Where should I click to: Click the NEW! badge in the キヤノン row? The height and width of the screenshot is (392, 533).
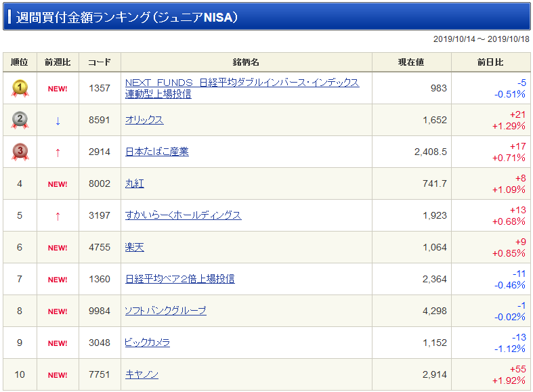[x=58, y=375]
